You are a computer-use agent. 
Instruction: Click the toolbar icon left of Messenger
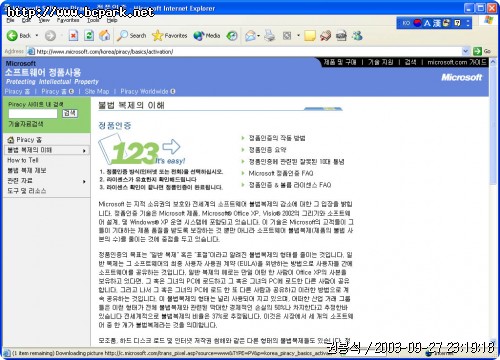(x=341, y=35)
